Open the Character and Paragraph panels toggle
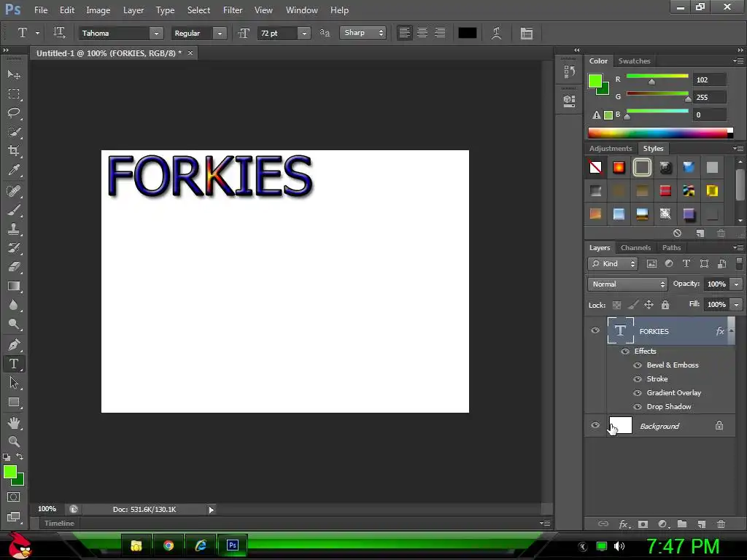This screenshot has width=747, height=560. click(527, 33)
